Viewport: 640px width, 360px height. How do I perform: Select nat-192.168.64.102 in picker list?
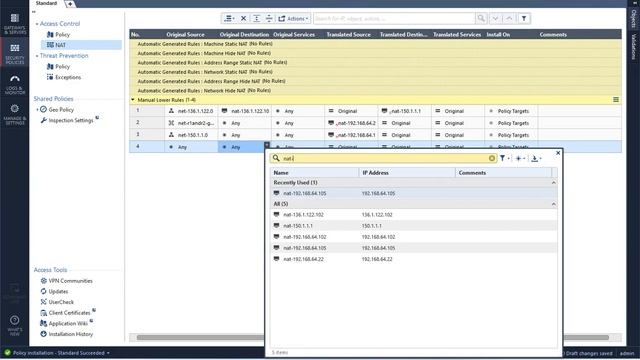413,236
